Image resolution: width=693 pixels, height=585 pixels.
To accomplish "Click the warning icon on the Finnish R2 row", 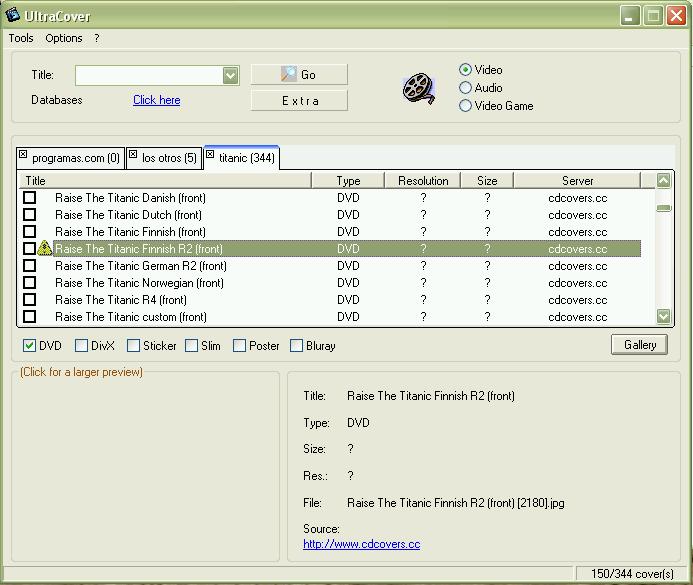I will [x=44, y=248].
